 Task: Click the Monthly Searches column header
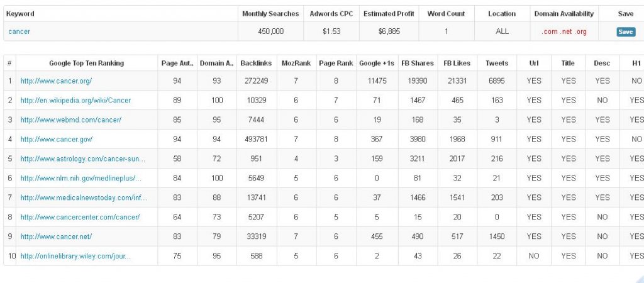tap(270, 14)
